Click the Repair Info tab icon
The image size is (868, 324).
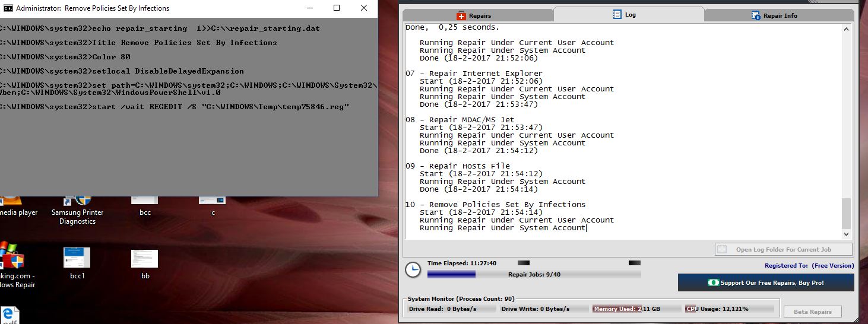755,15
